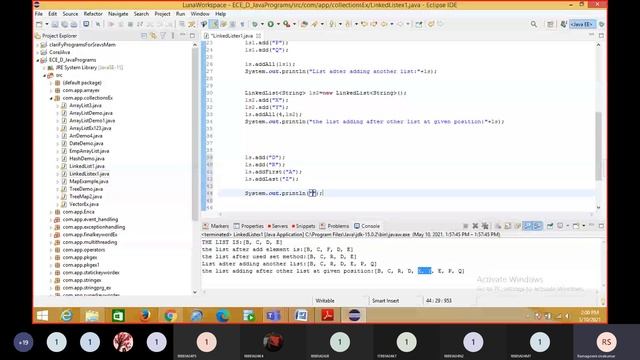
Task: Maximize the editor area
Action: pyautogui.click(x=601, y=36)
